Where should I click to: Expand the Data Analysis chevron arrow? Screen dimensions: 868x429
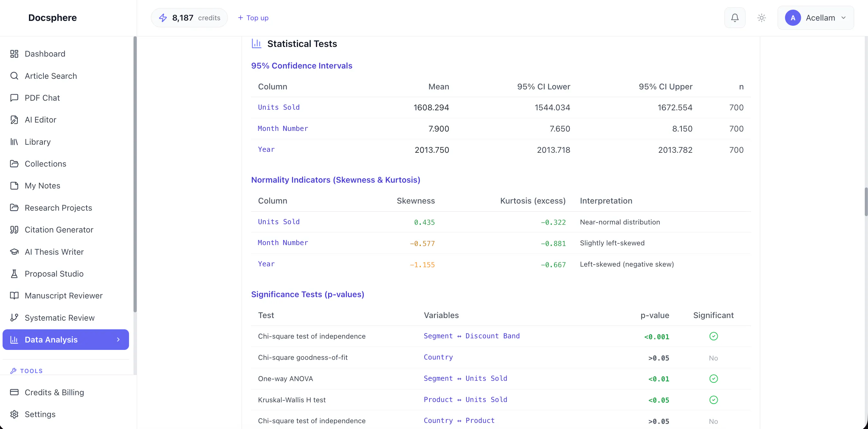pyautogui.click(x=118, y=339)
